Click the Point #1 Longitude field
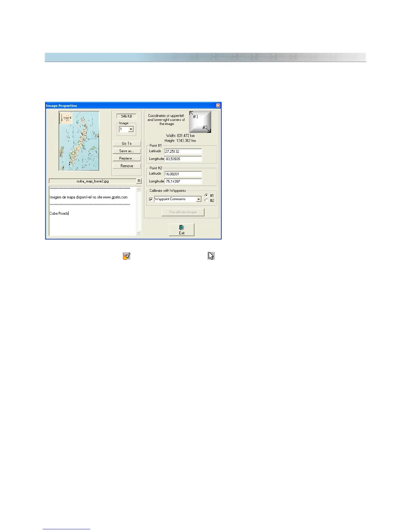This screenshot has width=411, height=532. pyautogui.click(x=183, y=159)
